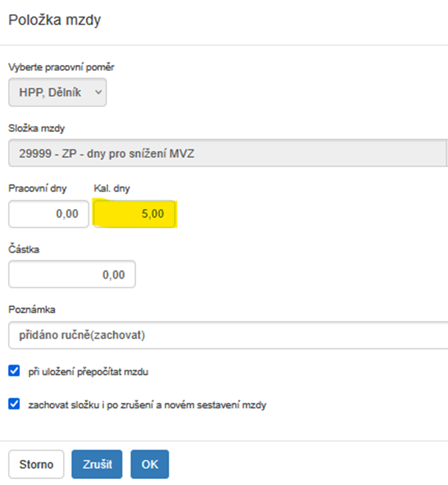Click the Částka amount input
The width and height of the screenshot is (448, 485).
tap(72, 274)
